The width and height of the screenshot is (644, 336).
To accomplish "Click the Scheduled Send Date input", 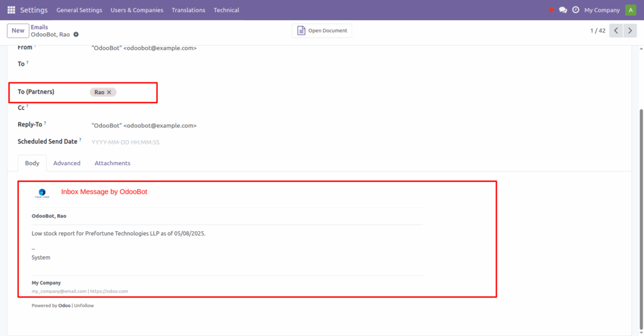I will [x=125, y=142].
